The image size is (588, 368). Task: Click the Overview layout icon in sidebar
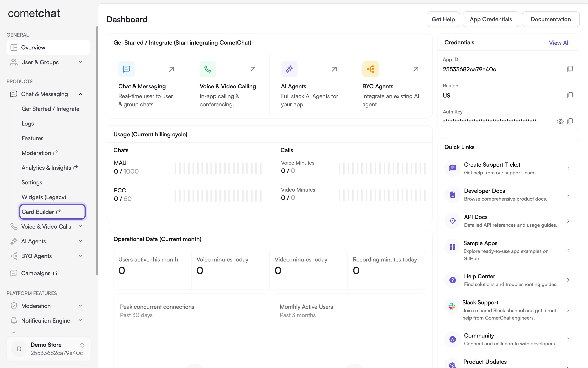pyautogui.click(x=14, y=47)
